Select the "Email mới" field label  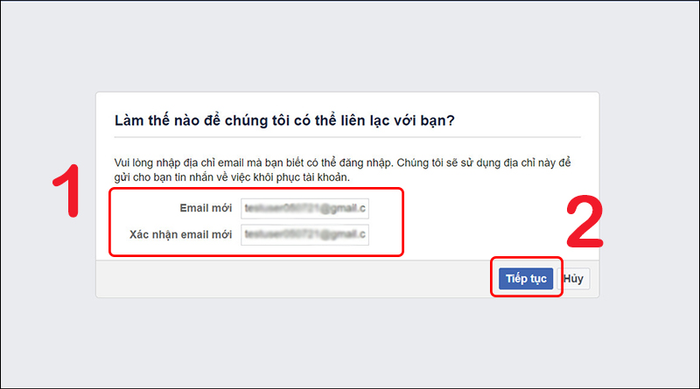click(x=205, y=208)
